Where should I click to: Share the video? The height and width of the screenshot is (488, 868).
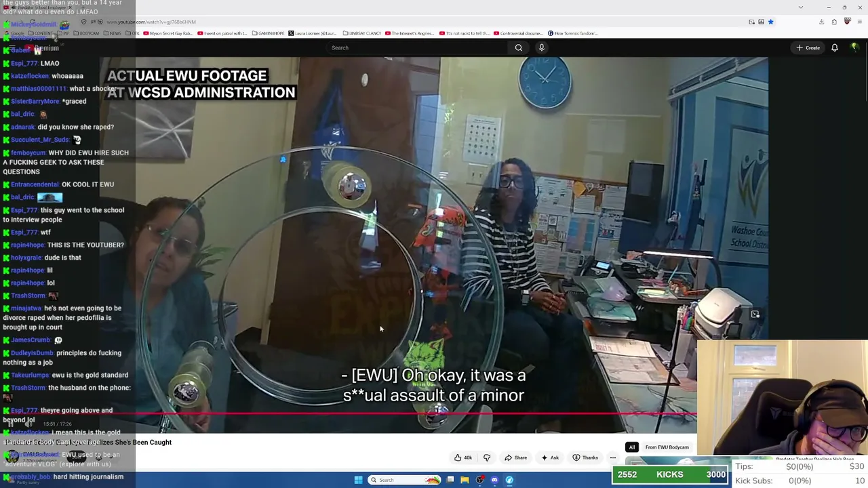pos(516,457)
